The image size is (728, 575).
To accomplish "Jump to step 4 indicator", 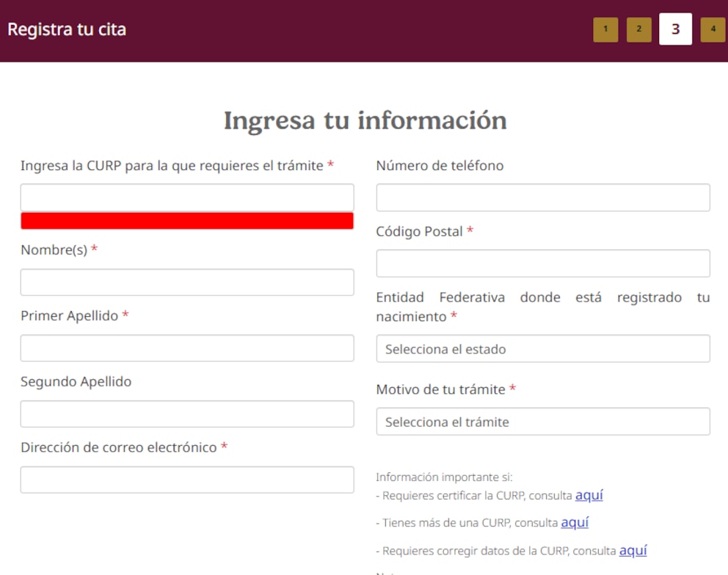I will click(x=713, y=29).
